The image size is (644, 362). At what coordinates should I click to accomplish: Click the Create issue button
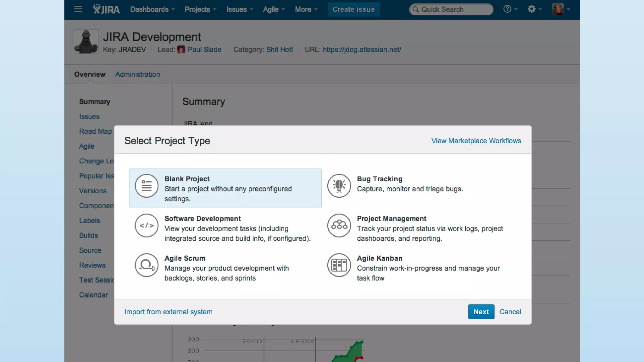tap(353, 9)
